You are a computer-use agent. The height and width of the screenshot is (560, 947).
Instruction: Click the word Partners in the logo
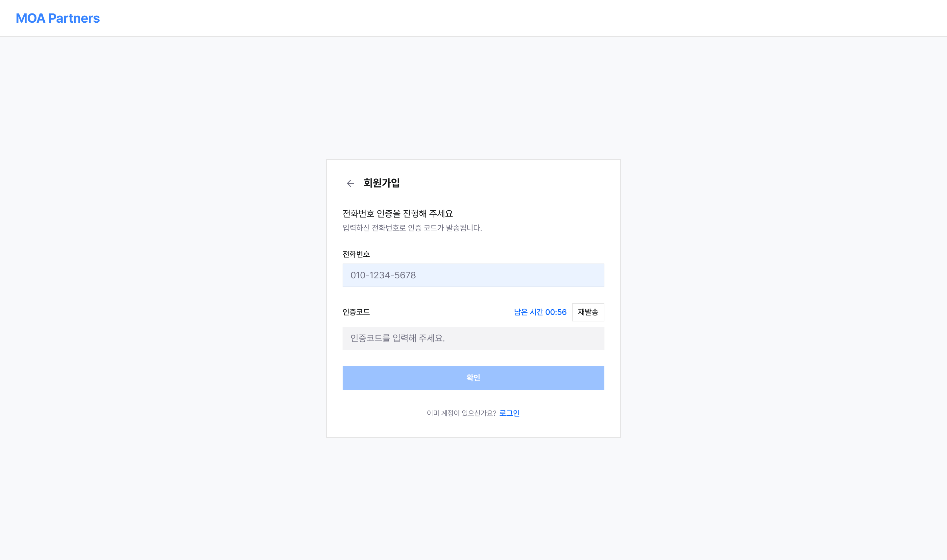(x=74, y=18)
